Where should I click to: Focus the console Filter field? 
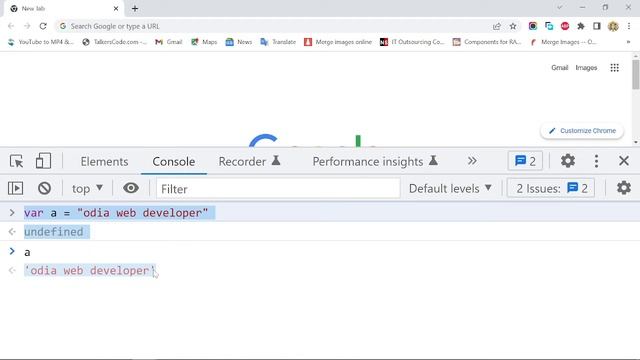(x=278, y=189)
